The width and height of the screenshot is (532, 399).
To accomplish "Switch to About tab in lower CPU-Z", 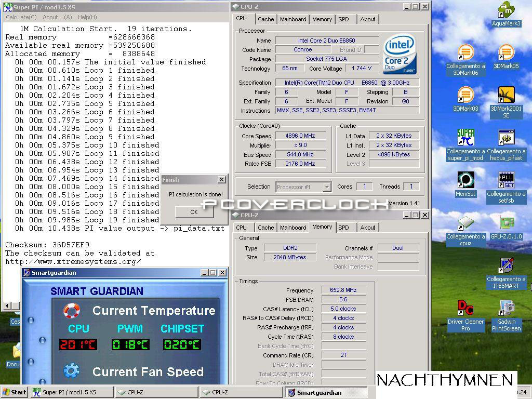I will (368, 228).
